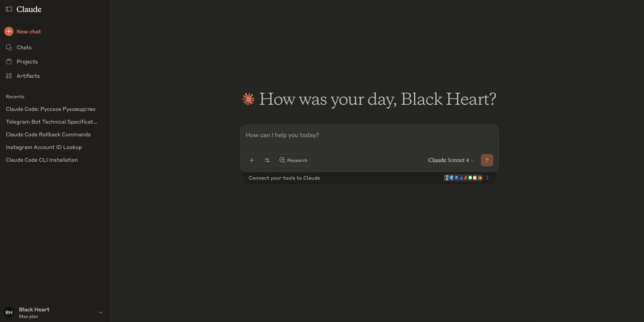Click 'Connect your tools to Claude' banner text
Image resolution: width=644 pixels, height=322 pixels.
(284, 178)
